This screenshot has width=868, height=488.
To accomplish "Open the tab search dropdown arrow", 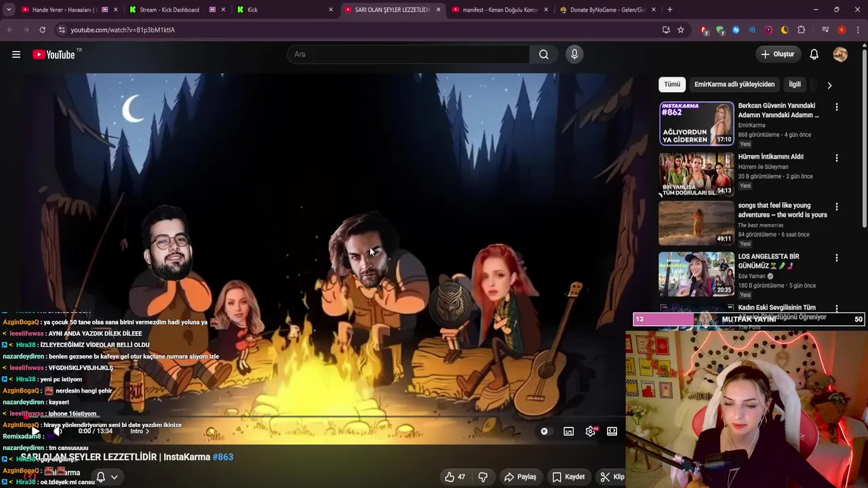I will [8, 9].
